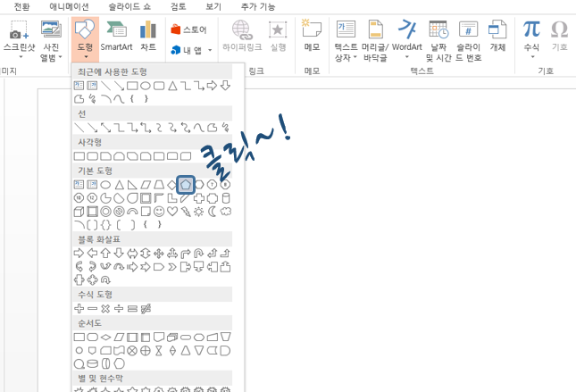The image size is (576, 392).
Task: Choose the summing junction circle-X in 순서도
Action: coord(132,351)
